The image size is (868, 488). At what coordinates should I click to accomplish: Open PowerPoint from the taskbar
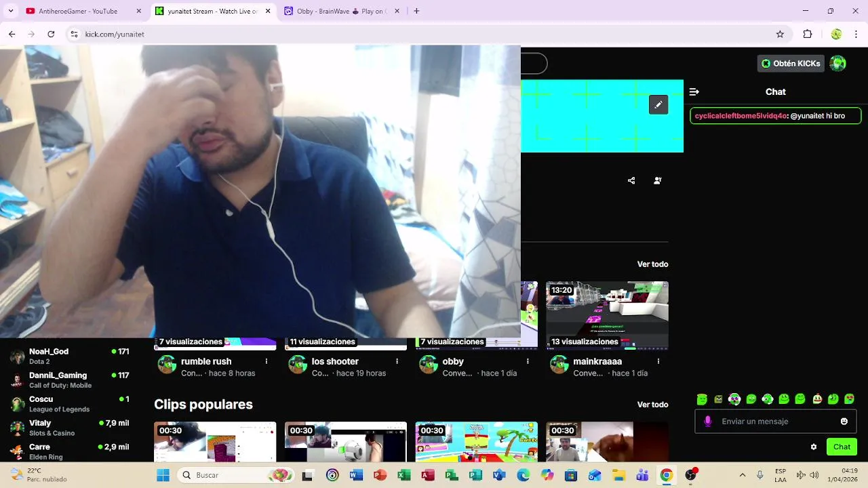(x=380, y=475)
